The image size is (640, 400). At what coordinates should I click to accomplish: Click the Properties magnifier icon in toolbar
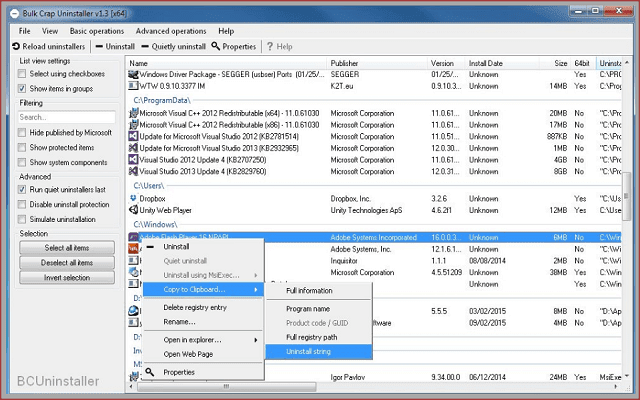click(x=215, y=46)
